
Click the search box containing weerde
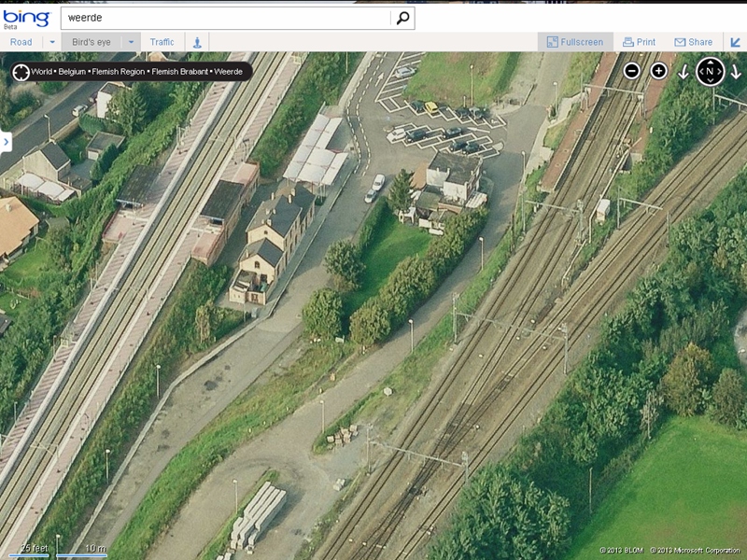224,18
